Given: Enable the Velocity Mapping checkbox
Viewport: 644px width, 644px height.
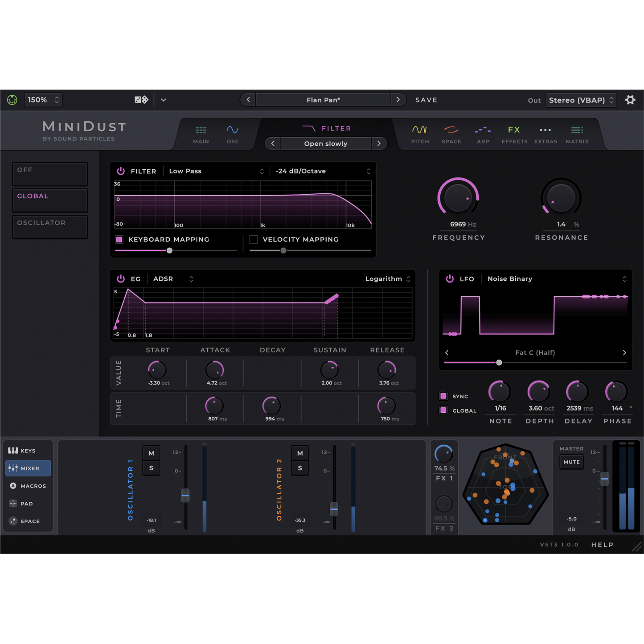Looking at the screenshot, I should [x=254, y=239].
